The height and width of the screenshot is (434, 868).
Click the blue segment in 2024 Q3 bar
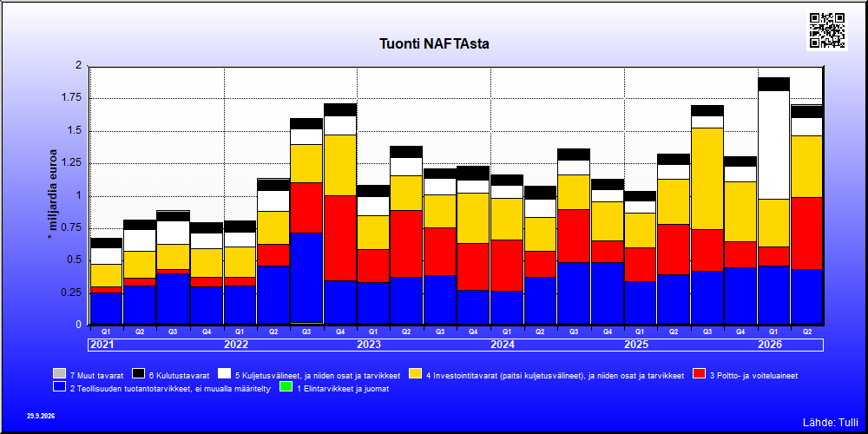coord(574,293)
